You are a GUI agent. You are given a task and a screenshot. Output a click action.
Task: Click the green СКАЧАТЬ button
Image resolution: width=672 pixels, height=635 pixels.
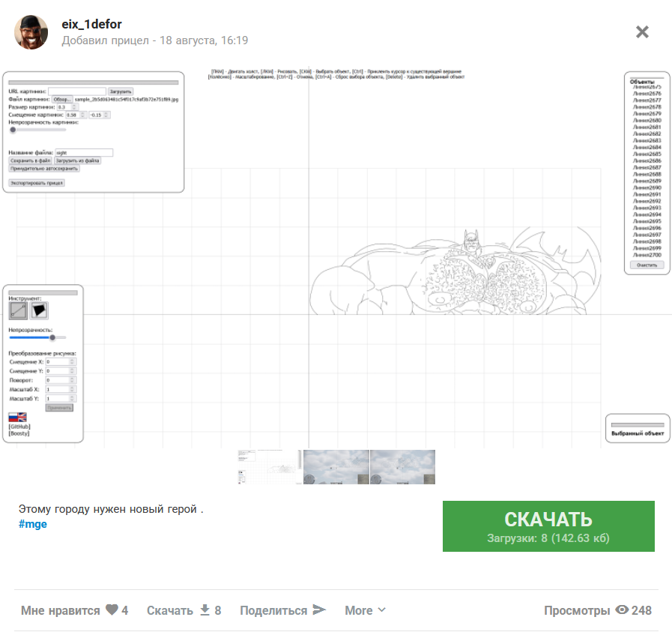click(548, 526)
